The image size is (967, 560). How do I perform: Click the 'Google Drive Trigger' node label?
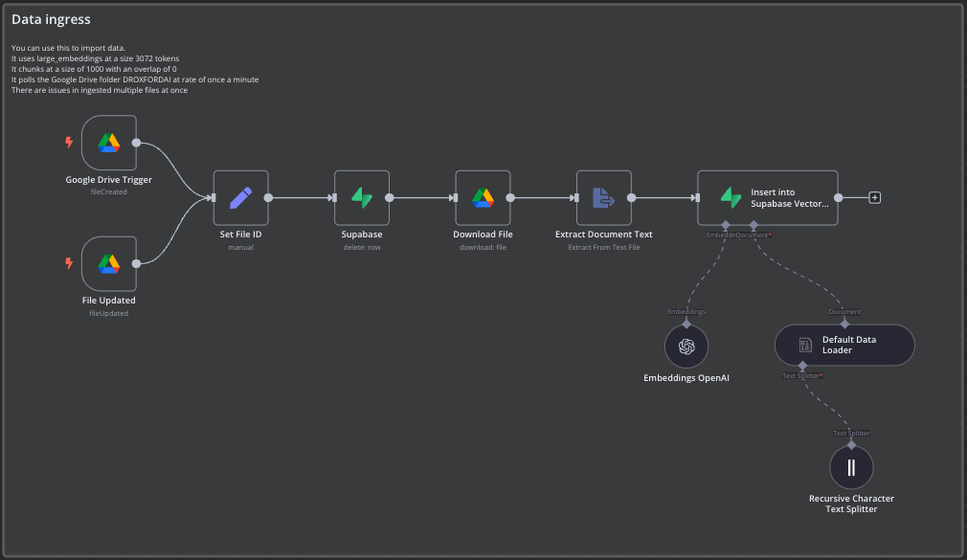(108, 179)
